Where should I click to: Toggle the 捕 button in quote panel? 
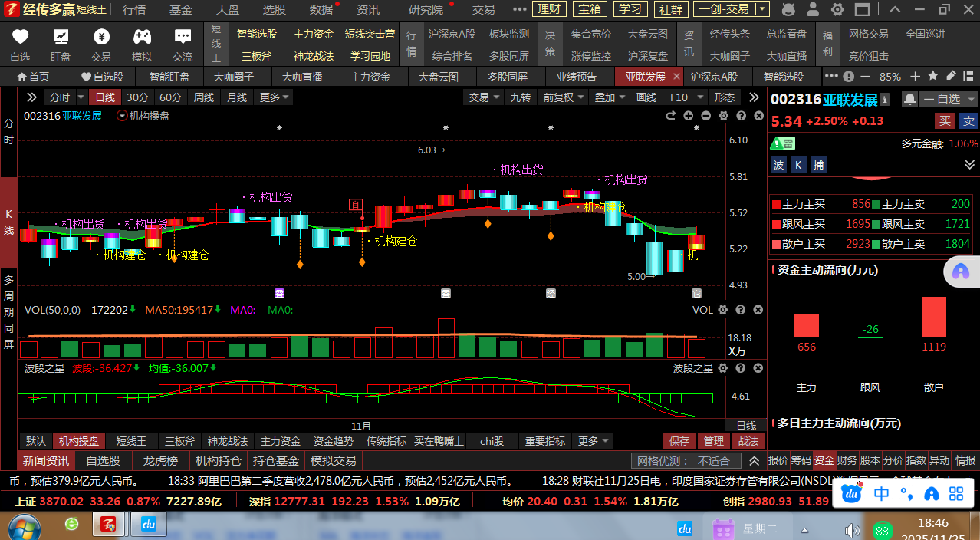point(819,165)
